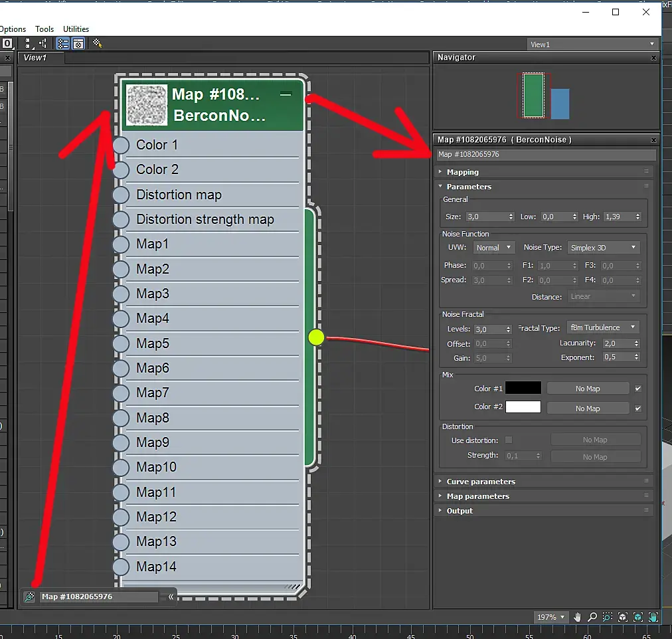Image resolution: width=672 pixels, height=639 pixels.
Task: Click the node name field at bottom-left
Action: tap(99, 596)
